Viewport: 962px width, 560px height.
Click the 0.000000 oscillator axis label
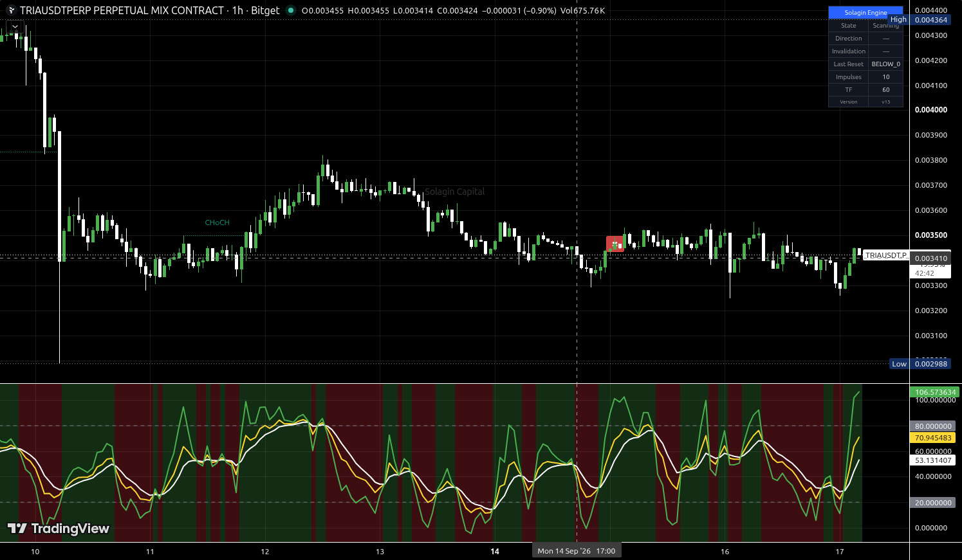click(931, 528)
